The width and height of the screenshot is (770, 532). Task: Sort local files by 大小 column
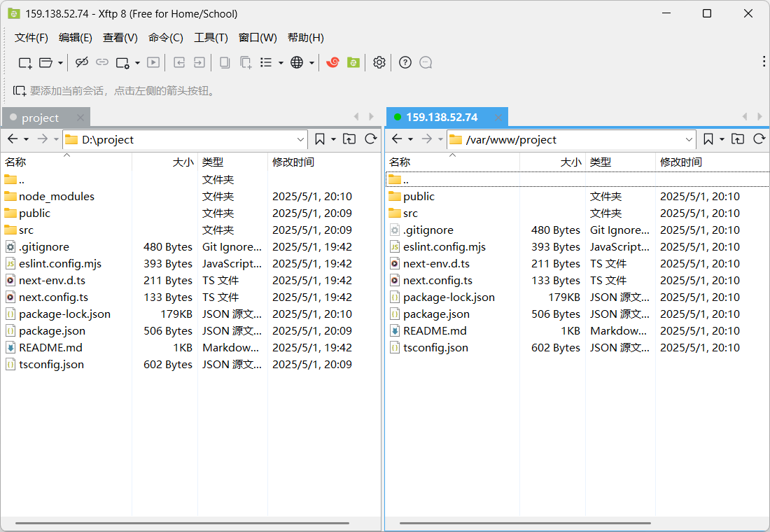tap(165, 162)
